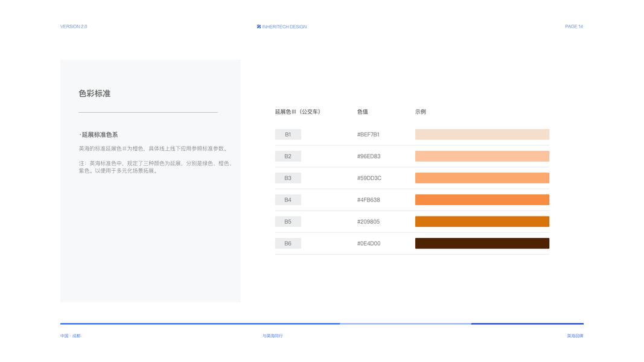
Task: Click the 色彩标准 heading
Action: pyautogui.click(x=95, y=94)
